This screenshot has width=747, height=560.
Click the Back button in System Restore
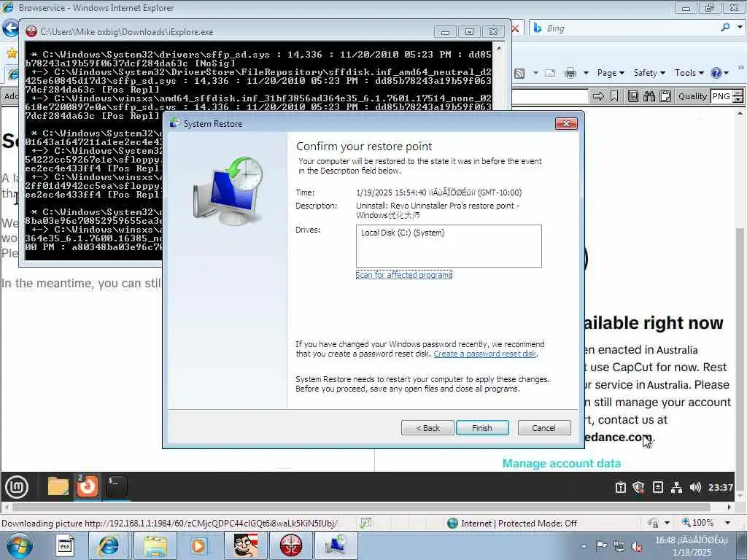[x=427, y=427]
